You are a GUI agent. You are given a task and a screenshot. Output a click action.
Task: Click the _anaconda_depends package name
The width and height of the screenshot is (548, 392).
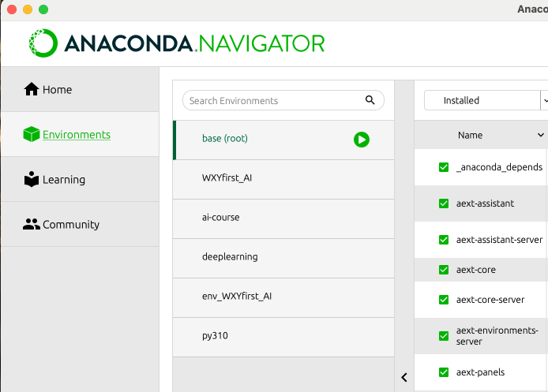499,167
